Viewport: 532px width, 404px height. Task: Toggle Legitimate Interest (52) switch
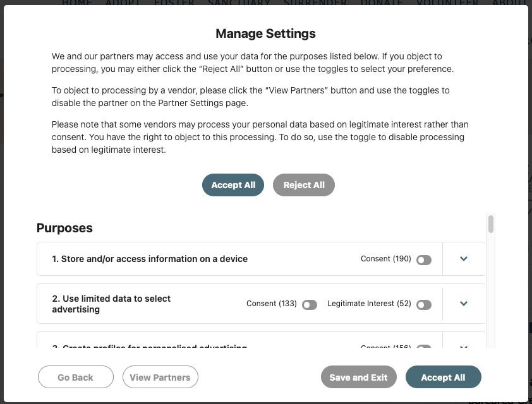point(424,304)
